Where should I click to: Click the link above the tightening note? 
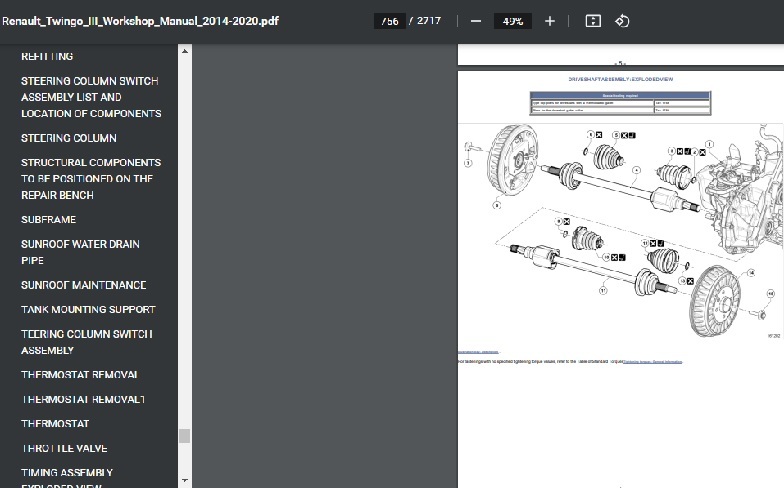click(478, 352)
